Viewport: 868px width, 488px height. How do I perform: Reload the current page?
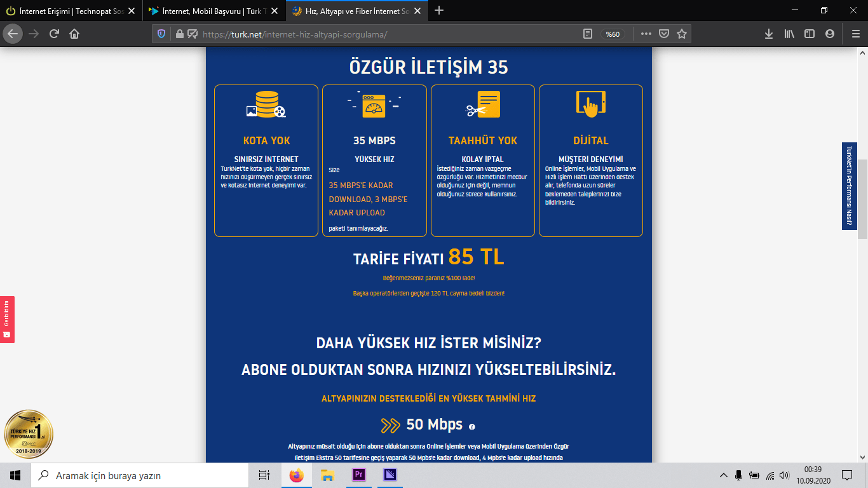click(x=54, y=34)
